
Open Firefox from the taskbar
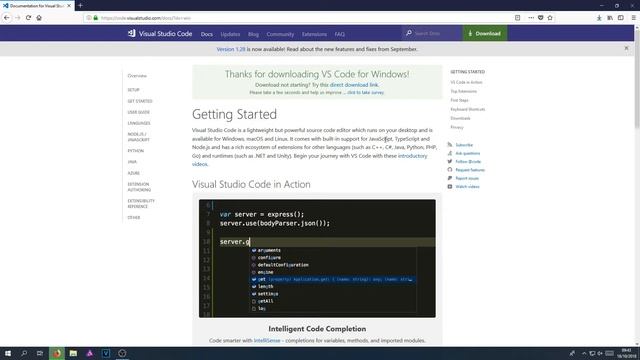[x=57, y=353]
